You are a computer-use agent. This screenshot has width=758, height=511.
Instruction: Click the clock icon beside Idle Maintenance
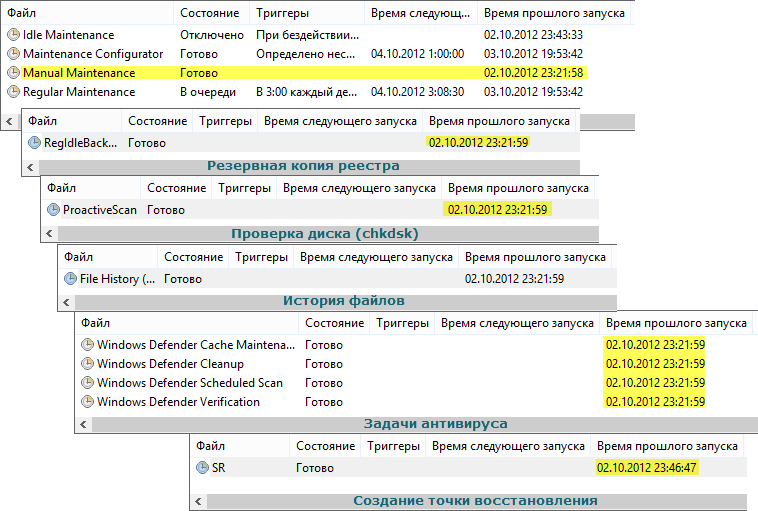14,35
